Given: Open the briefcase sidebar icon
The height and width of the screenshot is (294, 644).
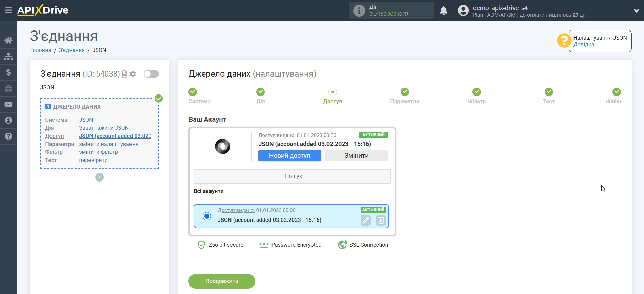Looking at the screenshot, I should pos(8,88).
